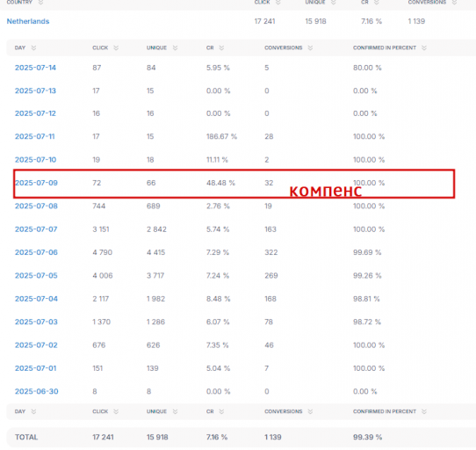Select total confirmed 99.39 %
Viewport: 476px width, 450px height.
[x=367, y=437]
